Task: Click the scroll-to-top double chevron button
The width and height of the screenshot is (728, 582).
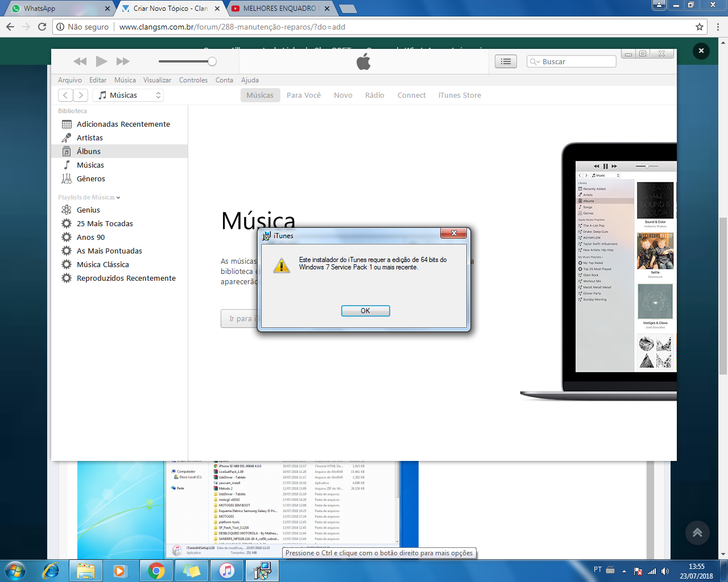Action: [x=697, y=533]
